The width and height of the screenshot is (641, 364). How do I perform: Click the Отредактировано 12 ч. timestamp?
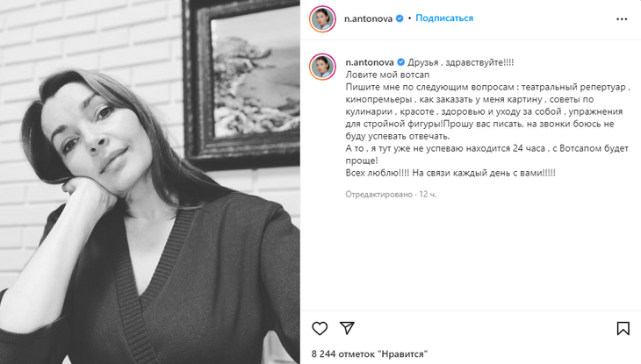391,195
